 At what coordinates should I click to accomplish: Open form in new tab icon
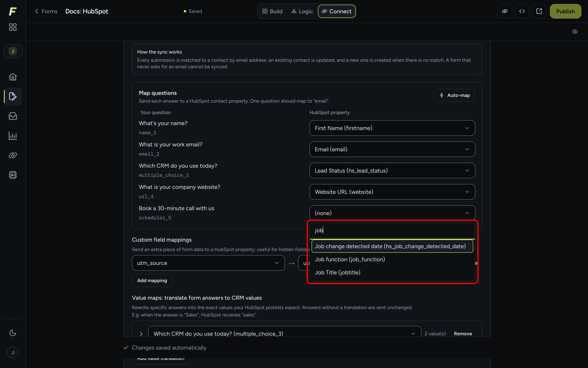click(539, 11)
